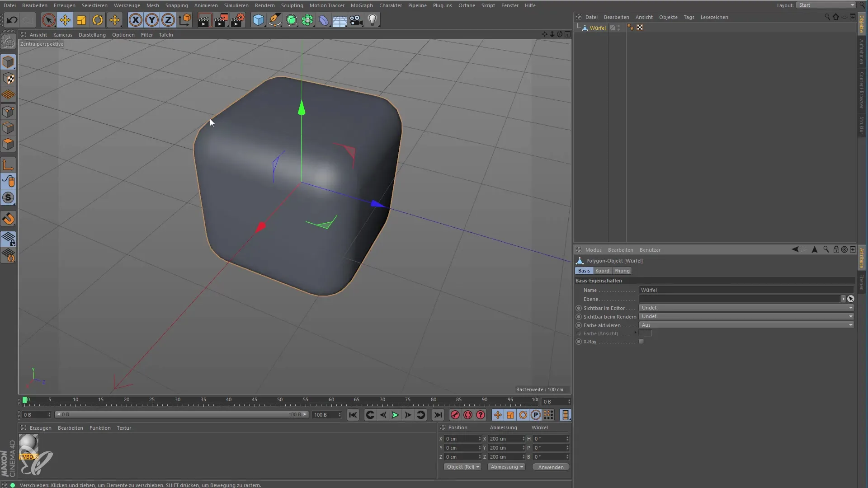This screenshot has width=868, height=488.
Task: Switch to the Koord tab
Action: pos(602,271)
